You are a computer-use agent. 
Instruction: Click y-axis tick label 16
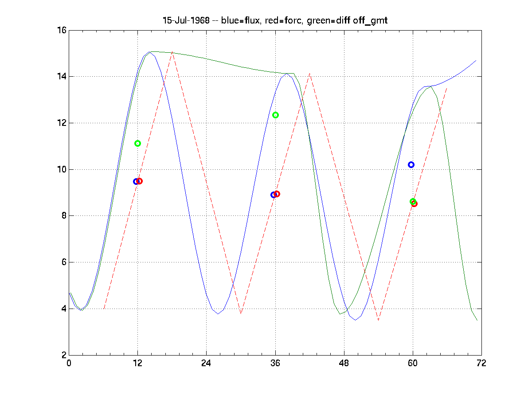pos(61,30)
